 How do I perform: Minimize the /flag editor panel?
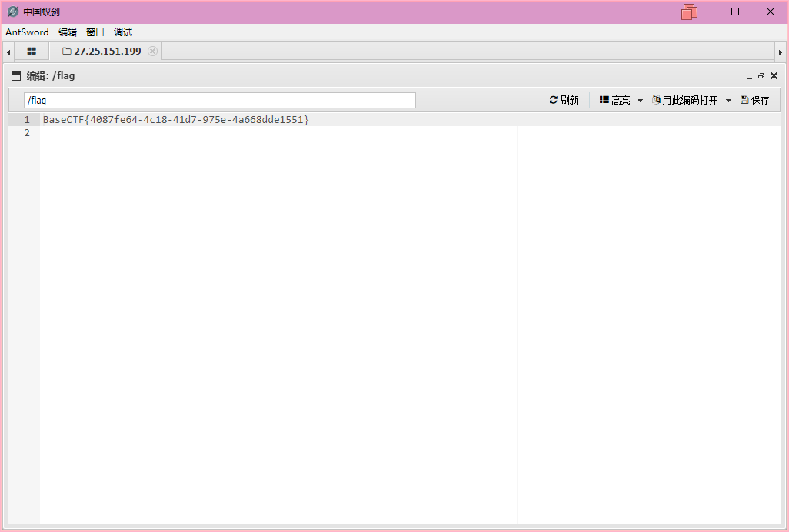[x=749, y=77]
